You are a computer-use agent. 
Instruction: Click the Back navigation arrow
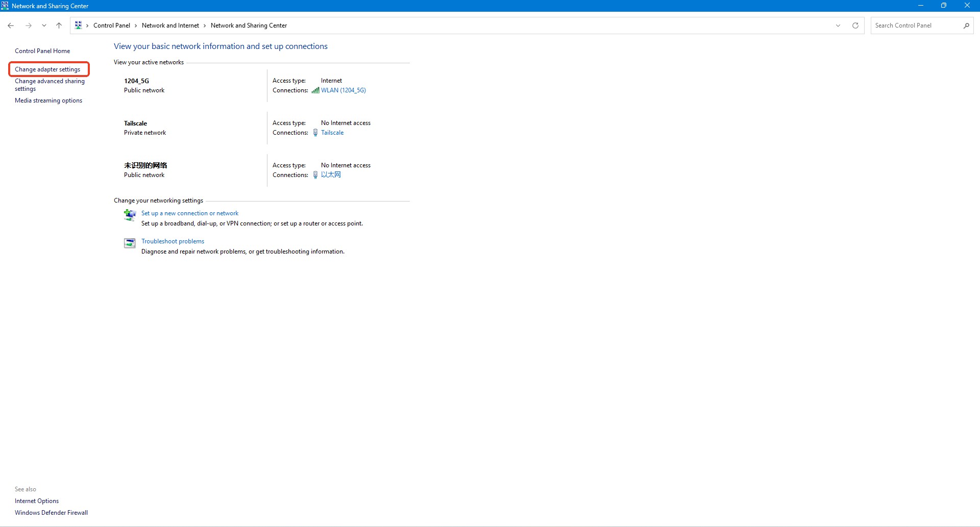(x=11, y=26)
